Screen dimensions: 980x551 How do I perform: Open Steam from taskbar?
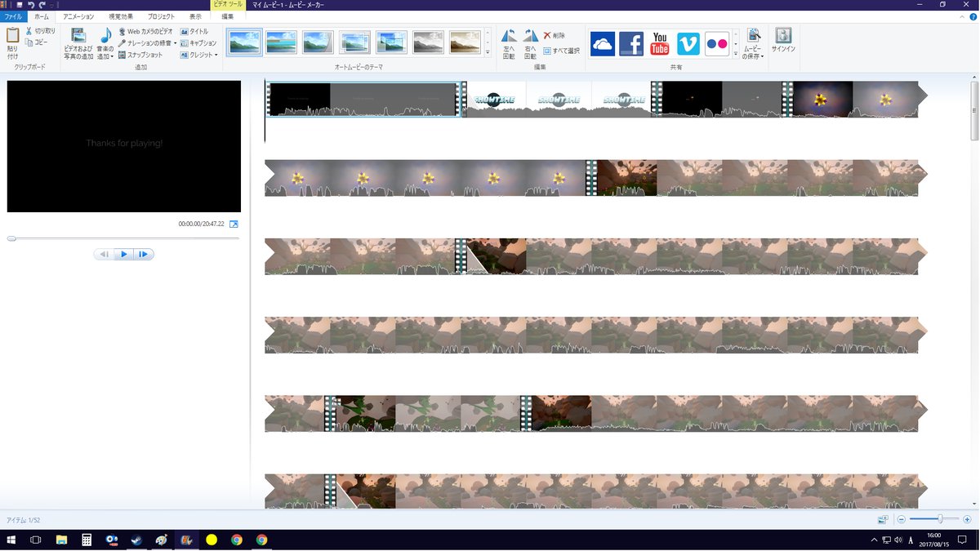pos(136,540)
